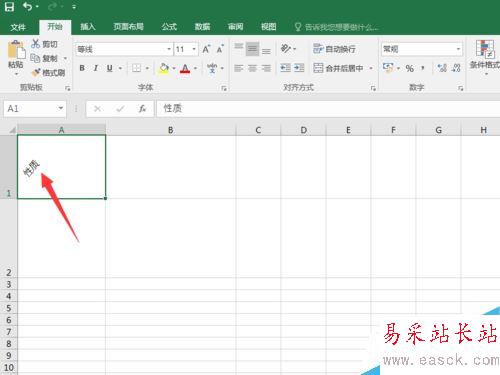Click the percent style icon

click(410, 68)
